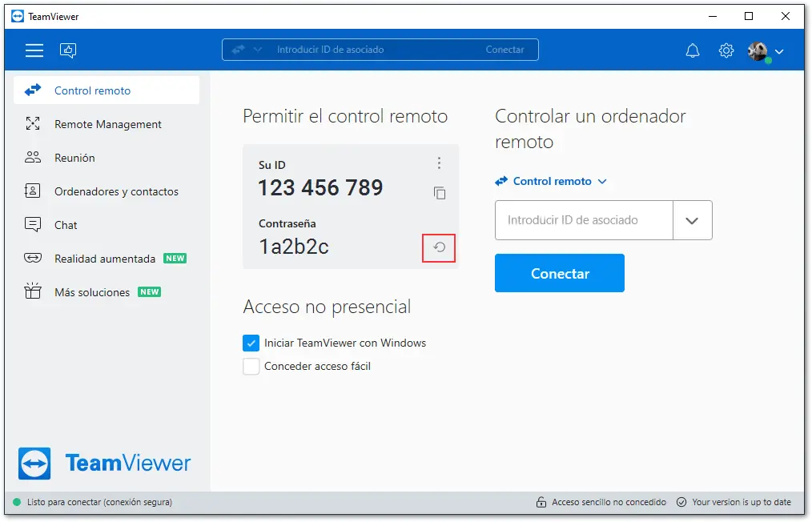Expand the partner ID history dropdown arrow
This screenshot has width=812, height=522.
[x=693, y=220]
